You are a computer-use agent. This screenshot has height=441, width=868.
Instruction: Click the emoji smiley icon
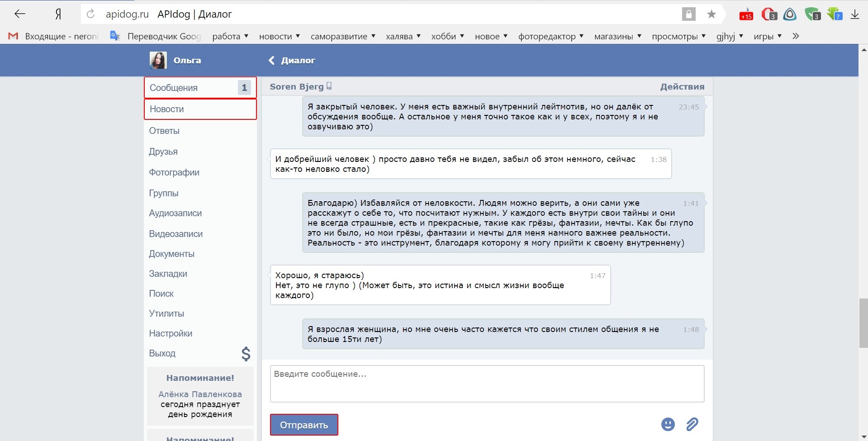tap(668, 424)
